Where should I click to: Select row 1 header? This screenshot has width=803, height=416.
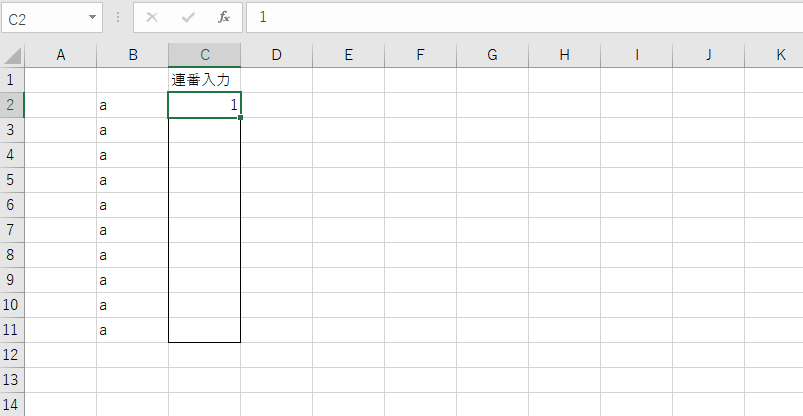tap(12, 80)
